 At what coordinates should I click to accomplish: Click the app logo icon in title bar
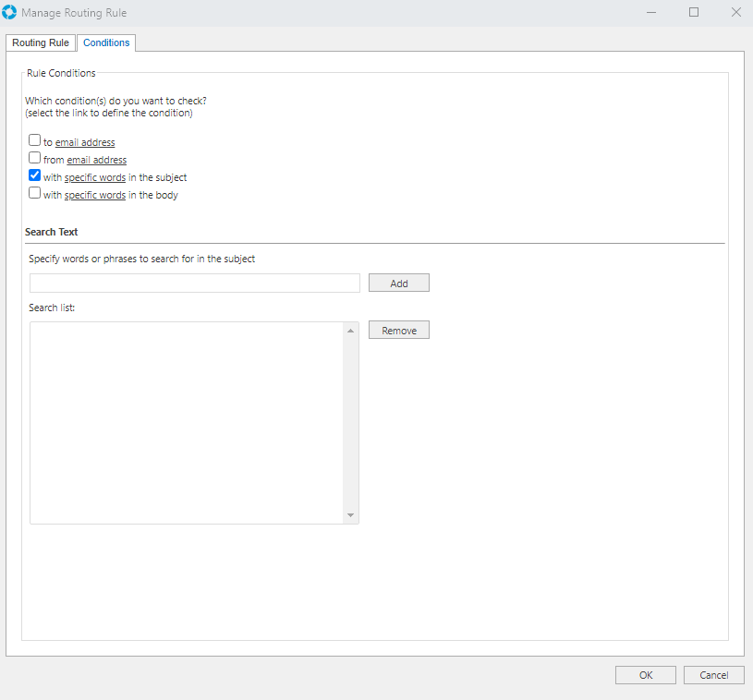(10, 13)
